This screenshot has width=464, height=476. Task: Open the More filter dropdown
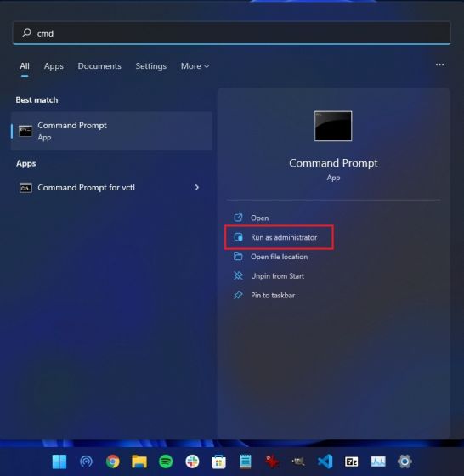(x=195, y=66)
